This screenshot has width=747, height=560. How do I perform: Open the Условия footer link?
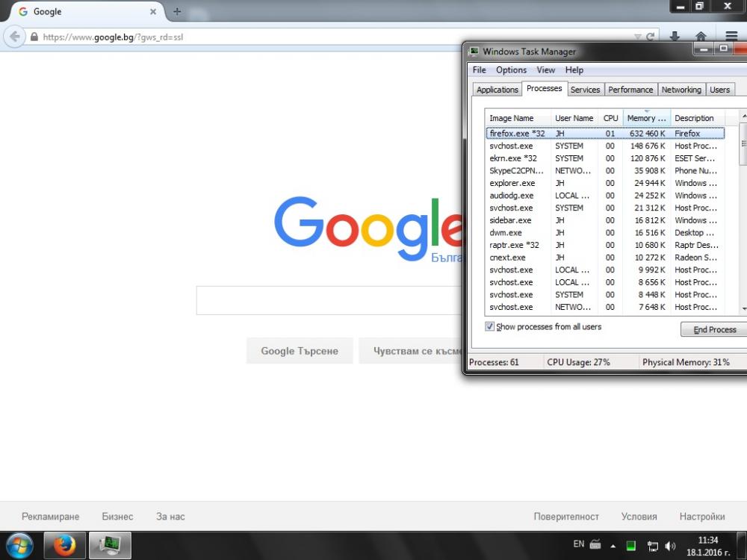(x=639, y=516)
